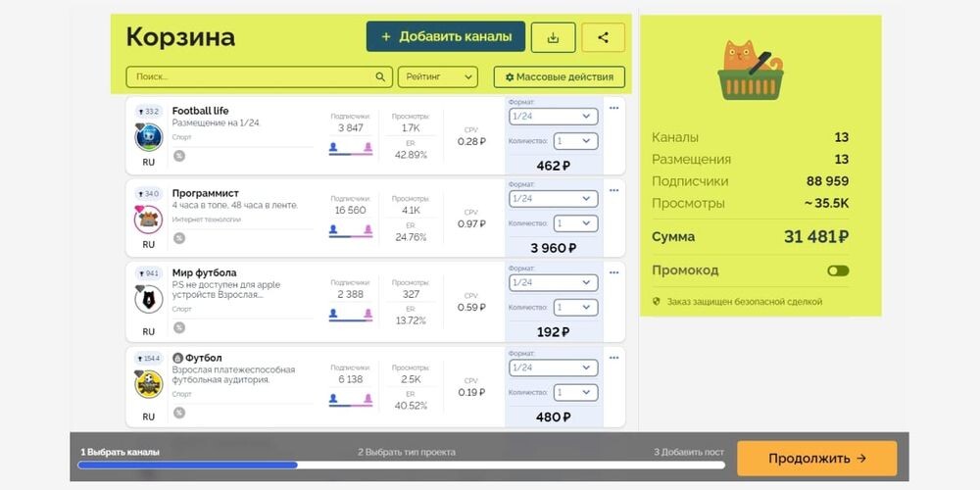Open the Программист channel title
The image size is (980, 490).
click(206, 193)
